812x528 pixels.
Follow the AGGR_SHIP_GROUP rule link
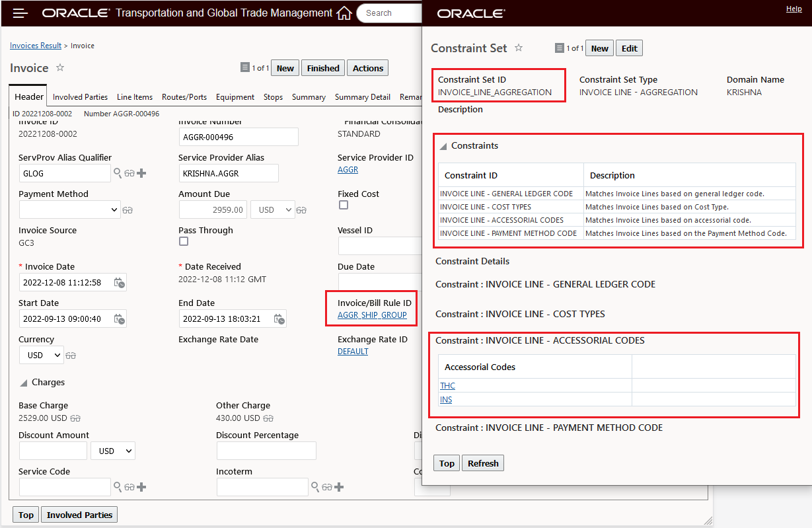[x=372, y=315]
